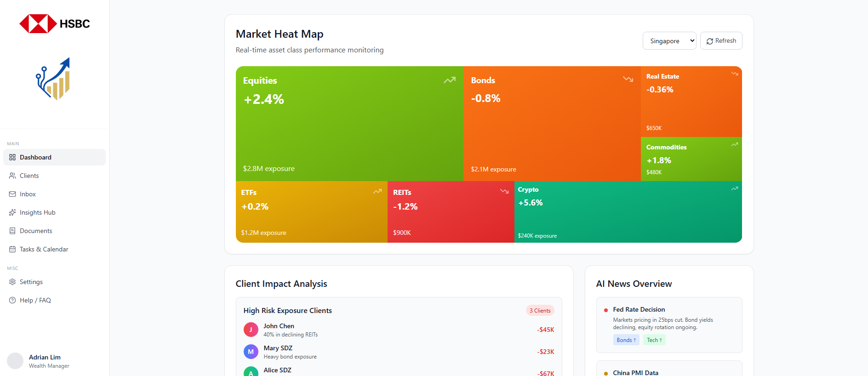Click the Tech tag under Fed Rate Decision

(654, 340)
